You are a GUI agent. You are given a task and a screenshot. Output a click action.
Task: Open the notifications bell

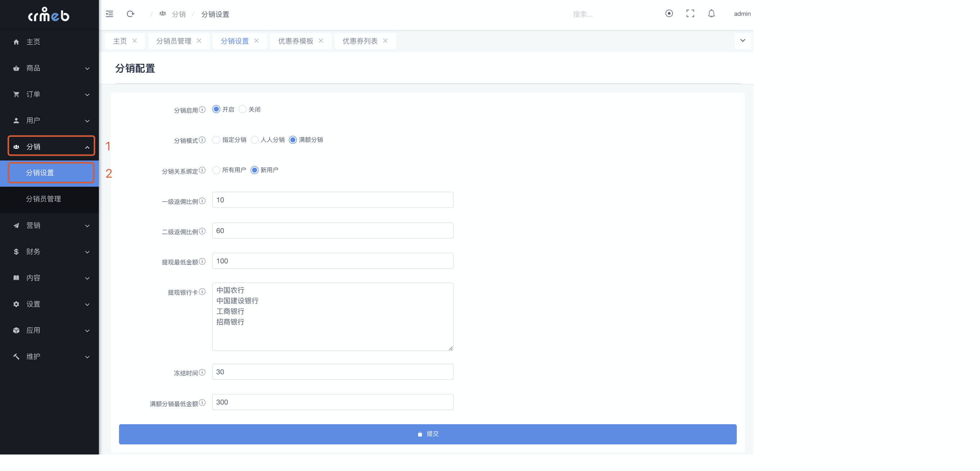point(712,14)
